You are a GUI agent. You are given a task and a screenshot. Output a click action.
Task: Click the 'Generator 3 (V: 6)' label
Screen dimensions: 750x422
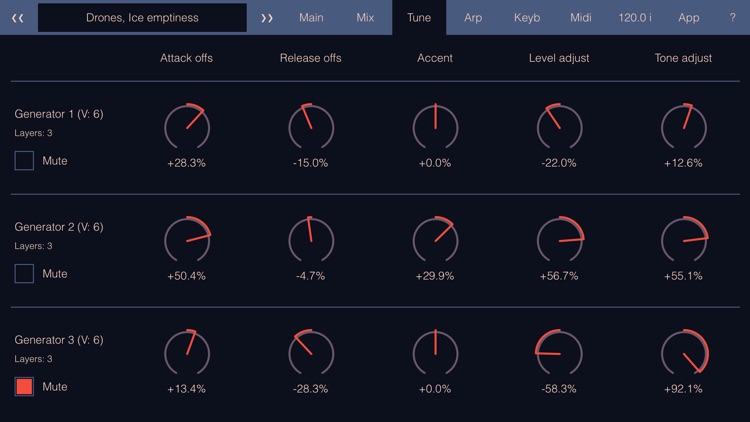click(59, 340)
